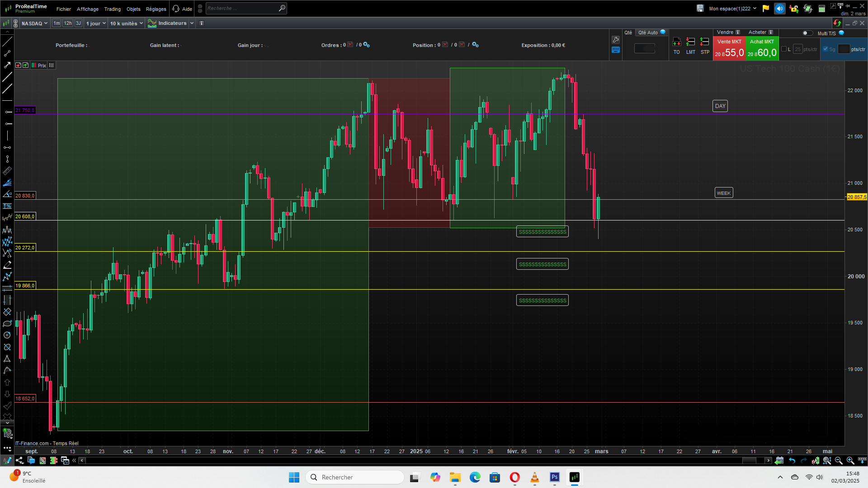868x488 pixels.
Task: Open the 1 jour timeframe dropdown
Action: click(96, 23)
